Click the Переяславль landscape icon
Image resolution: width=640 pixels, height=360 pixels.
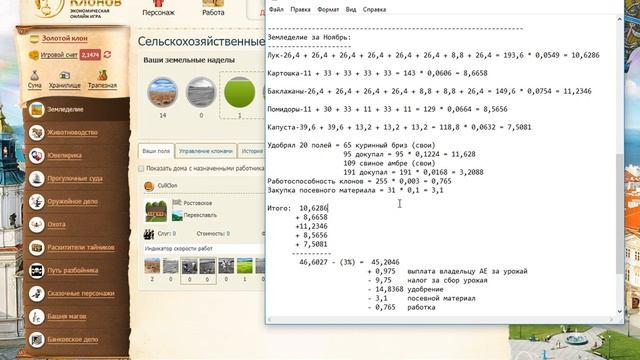177,215
